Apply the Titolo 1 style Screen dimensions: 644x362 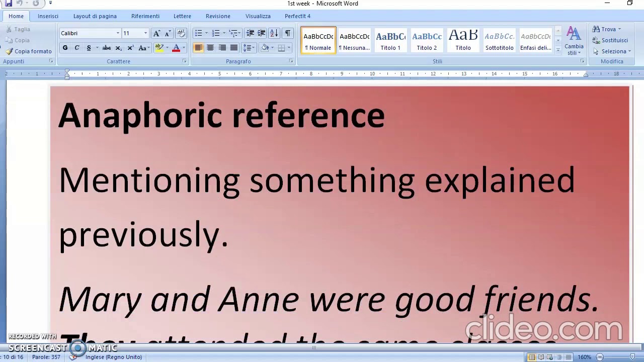coord(390,41)
